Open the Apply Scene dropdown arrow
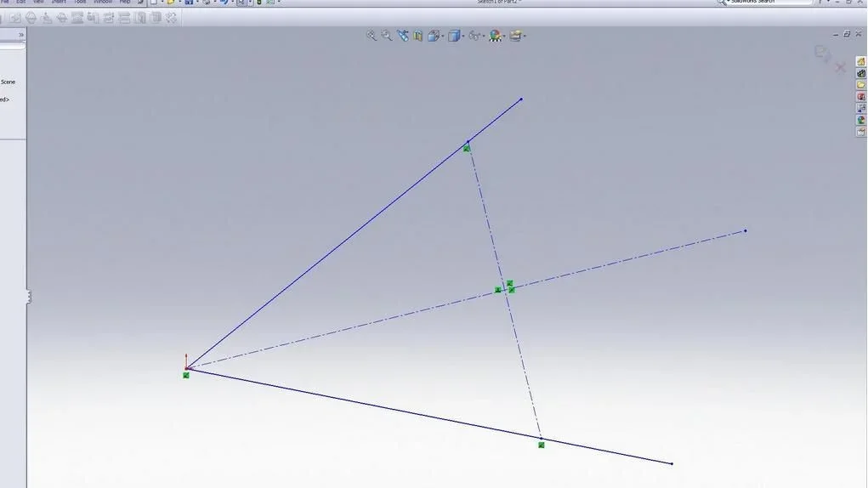 [525, 37]
